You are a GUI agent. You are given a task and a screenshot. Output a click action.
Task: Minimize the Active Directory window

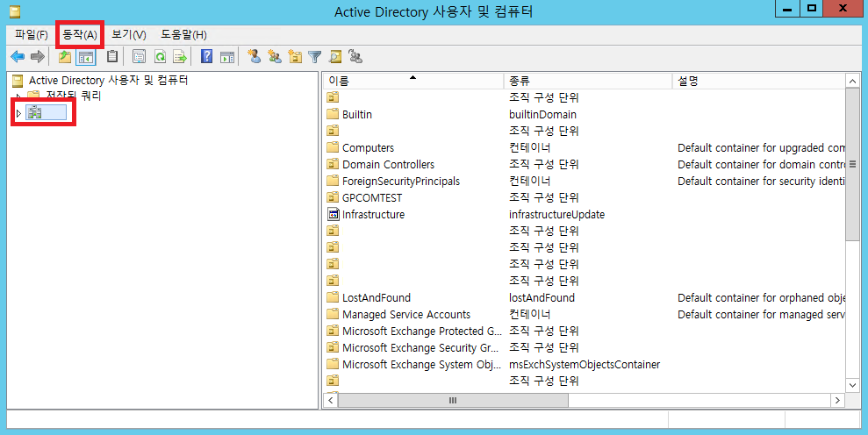click(x=788, y=8)
